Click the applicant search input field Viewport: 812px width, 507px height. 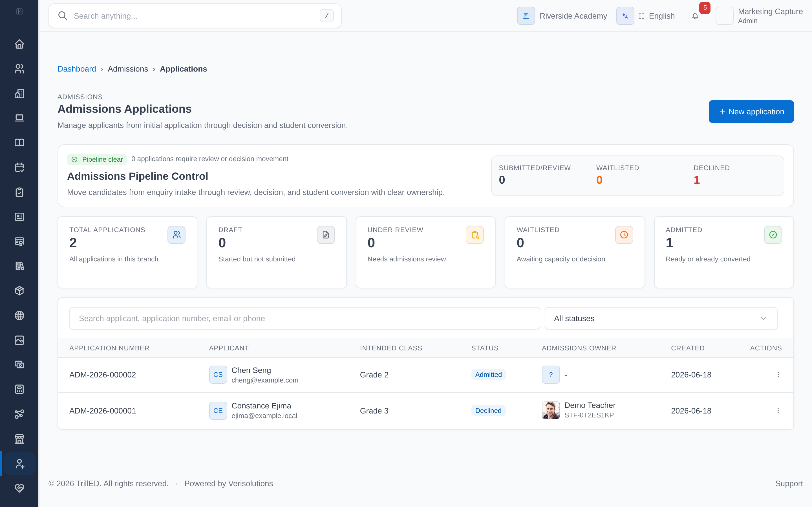point(304,318)
